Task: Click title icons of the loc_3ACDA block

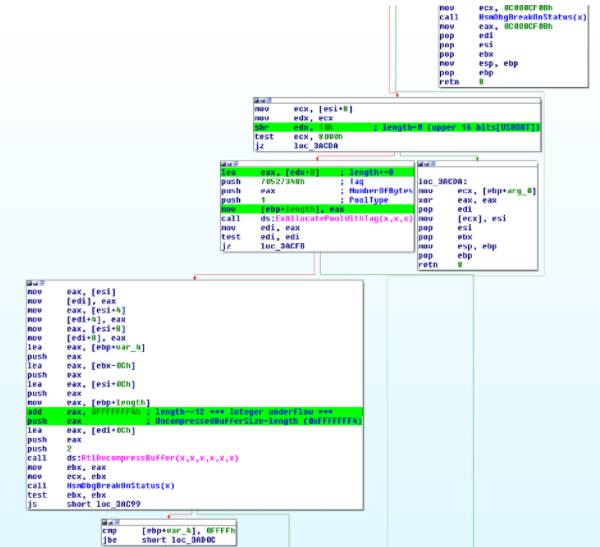Action: [x=423, y=163]
